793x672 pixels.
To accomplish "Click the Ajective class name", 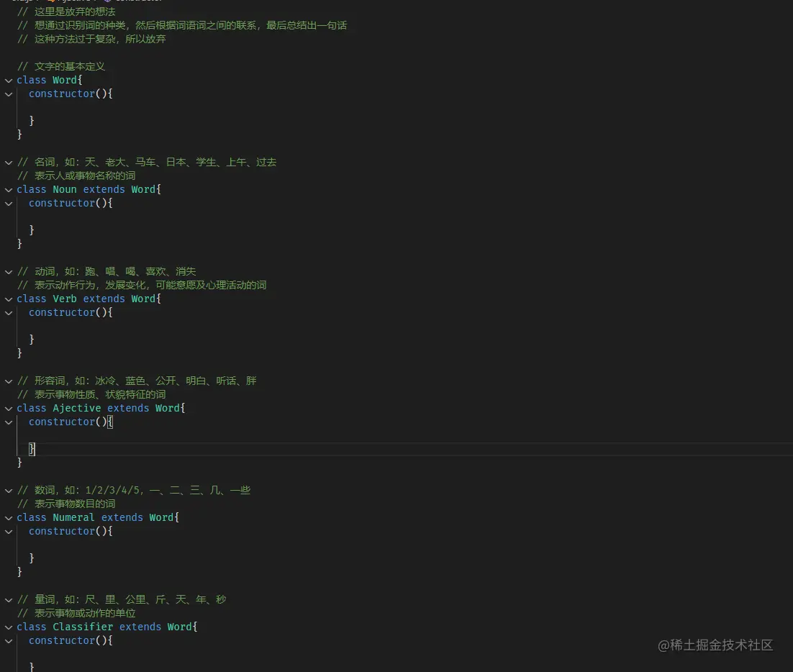I will pyautogui.click(x=77, y=408).
